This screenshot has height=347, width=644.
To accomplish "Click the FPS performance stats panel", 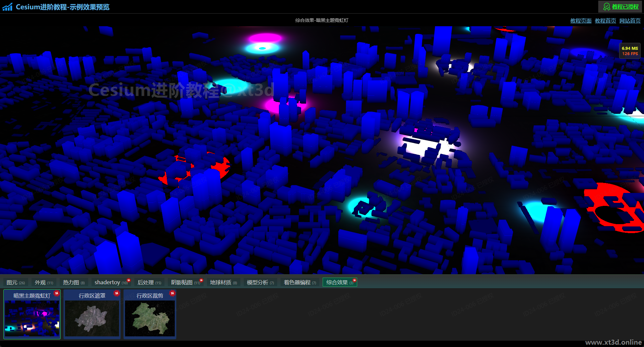I will click(630, 51).
